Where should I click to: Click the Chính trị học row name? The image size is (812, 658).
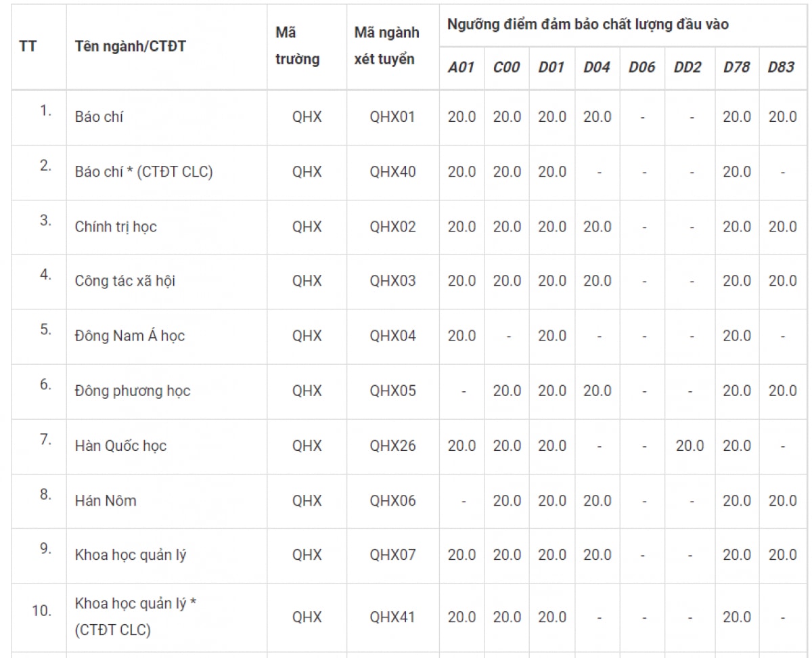(116, 227)
